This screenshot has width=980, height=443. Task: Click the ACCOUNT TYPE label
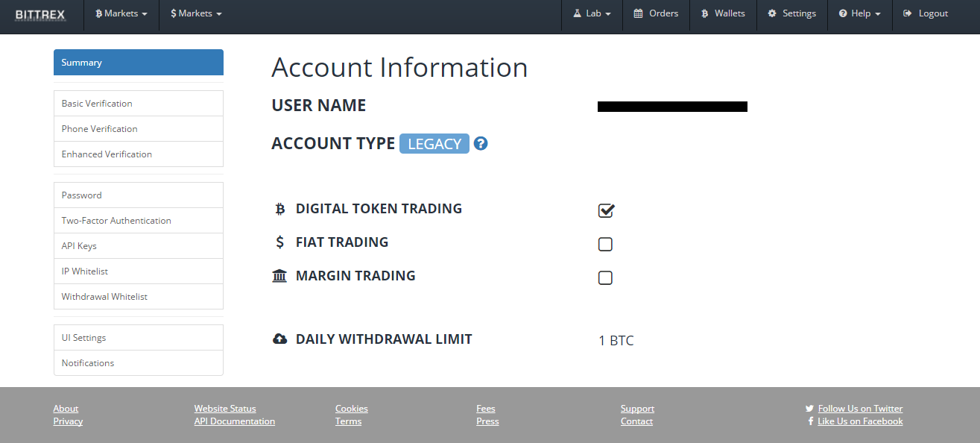(x=333, y=144)
